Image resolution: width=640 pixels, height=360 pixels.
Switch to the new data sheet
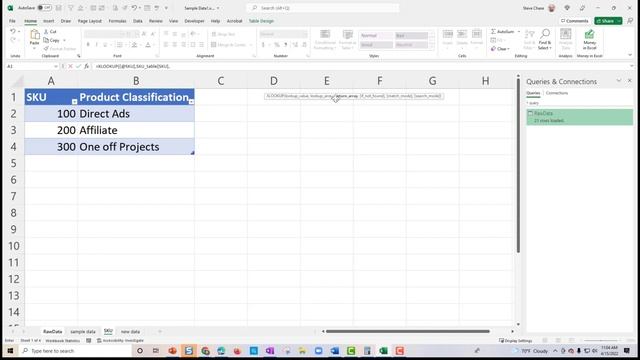130,331
